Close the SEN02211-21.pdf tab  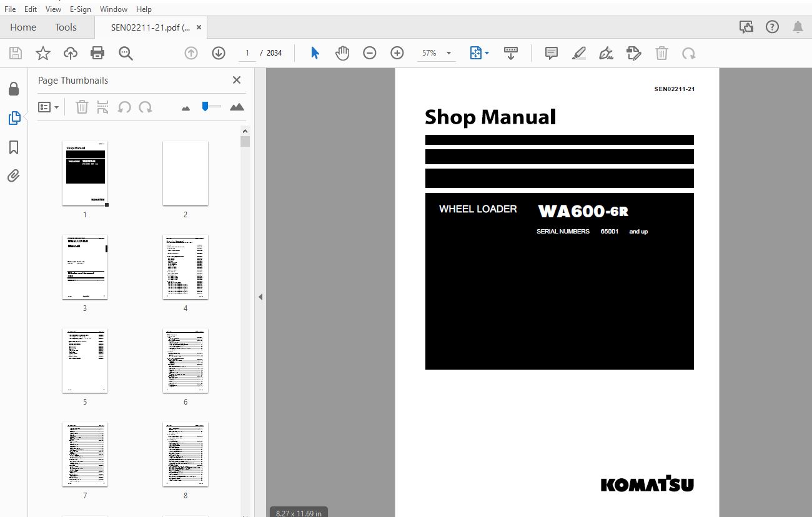point(199,27)
